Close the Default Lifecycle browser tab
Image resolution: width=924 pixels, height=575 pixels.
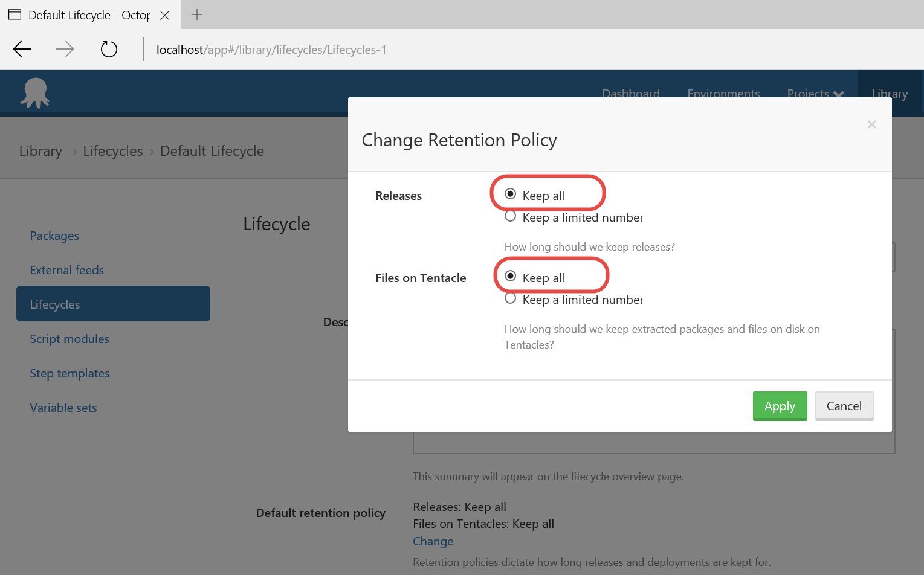(164, 15)
